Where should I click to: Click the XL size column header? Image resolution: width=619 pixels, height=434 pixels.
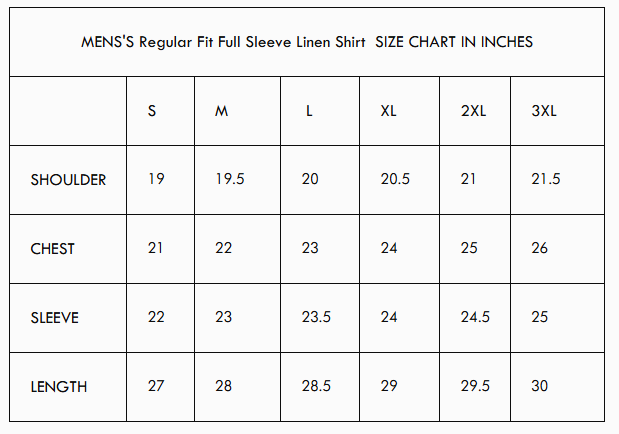point(389,111)
